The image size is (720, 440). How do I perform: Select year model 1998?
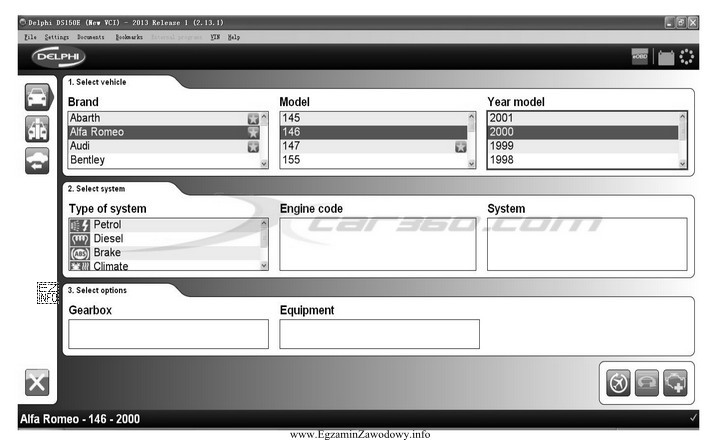tap(583, 160)
